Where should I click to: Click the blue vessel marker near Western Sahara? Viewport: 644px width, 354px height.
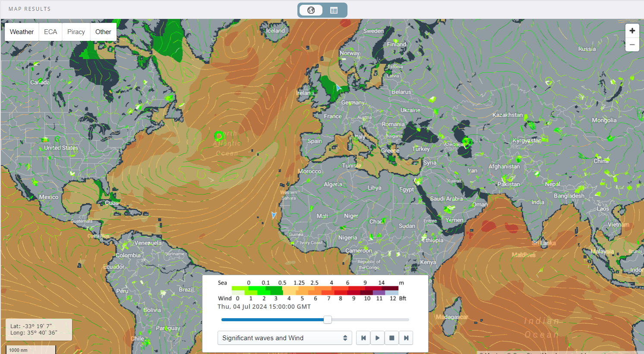coord(274,215)
